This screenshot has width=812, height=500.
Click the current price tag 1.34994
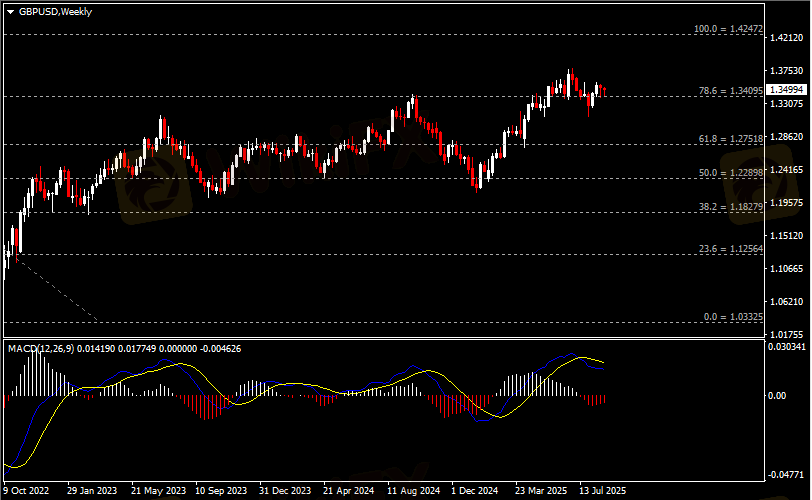[787, 90]
